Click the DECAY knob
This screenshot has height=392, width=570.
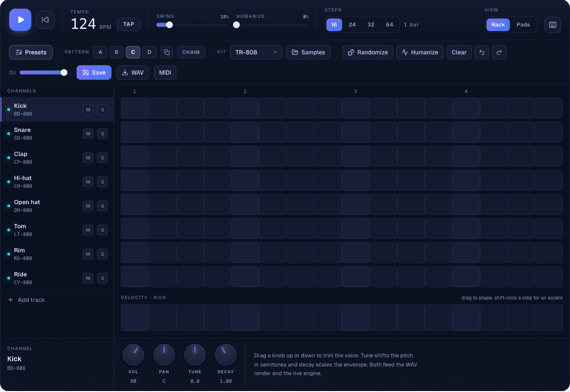point(226,354)
